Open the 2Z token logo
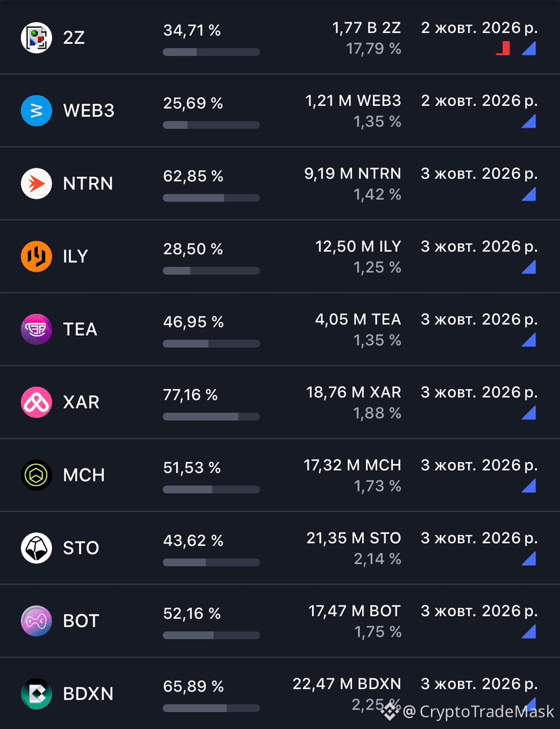This screenshot has height=729, width=560. [x=36, y=38]
